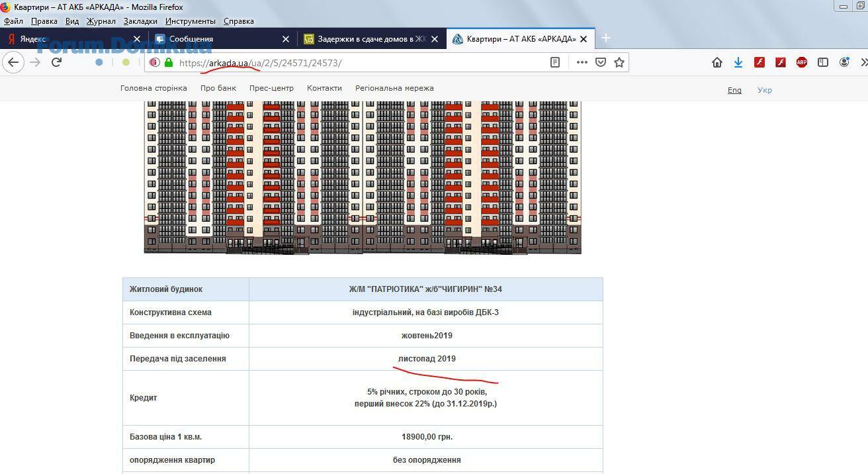Save the page to Pocket
868x474 pixels.
[x=601, y=62]
